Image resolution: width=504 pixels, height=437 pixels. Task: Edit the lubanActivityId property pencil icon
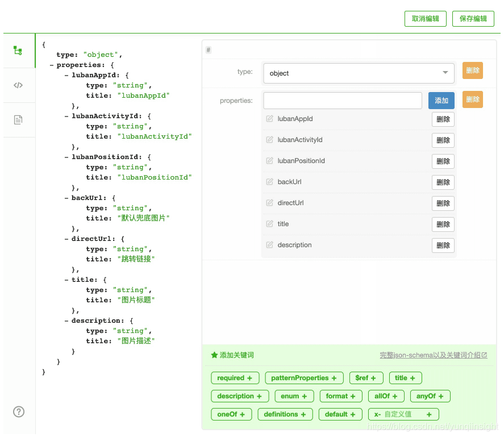coord(269,140)
